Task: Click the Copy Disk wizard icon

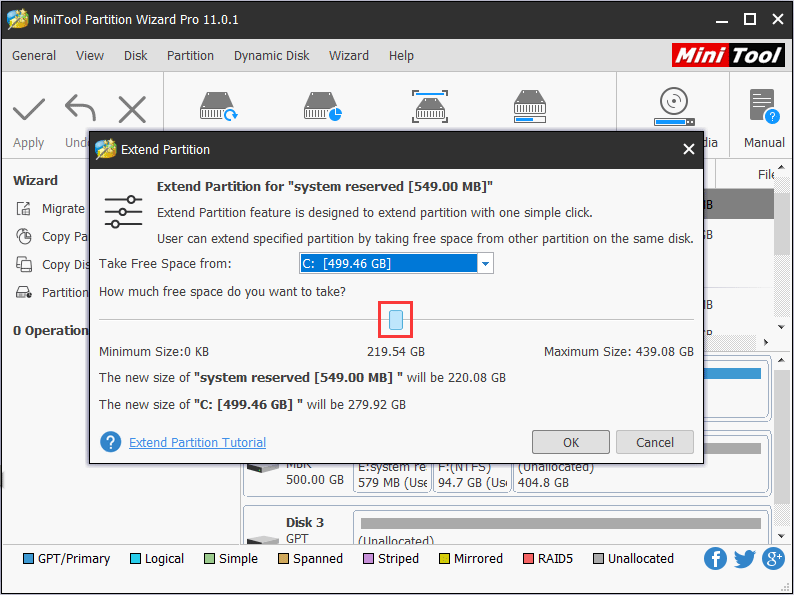Action: [24, 264]
